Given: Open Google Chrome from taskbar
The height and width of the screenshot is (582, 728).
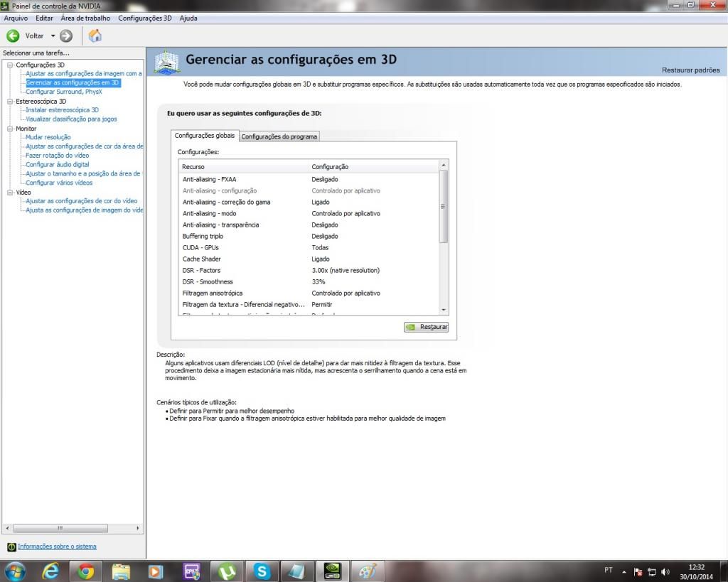Looking at the screenshot, I should click(85, 571).
